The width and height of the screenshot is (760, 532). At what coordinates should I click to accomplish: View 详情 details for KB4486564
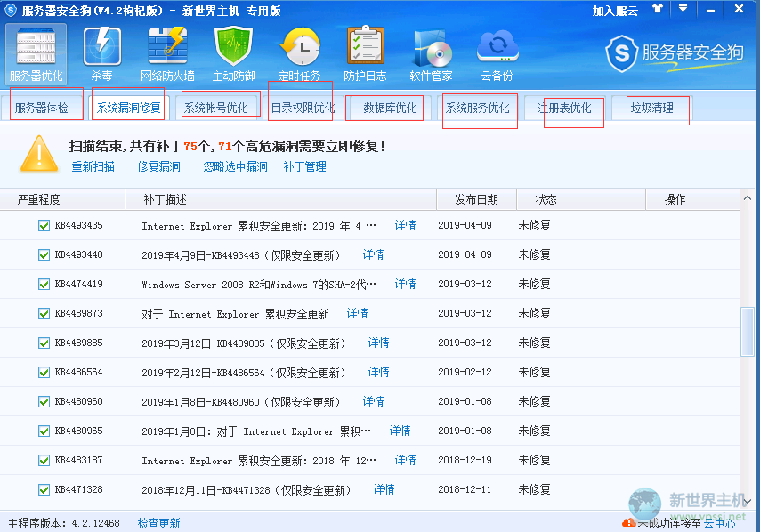point(378,372)
